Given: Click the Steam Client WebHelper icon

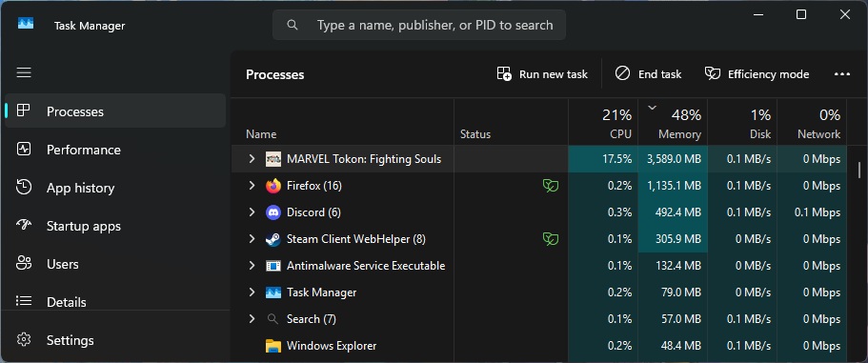Looking at the screenshot, I should [273, 239].
